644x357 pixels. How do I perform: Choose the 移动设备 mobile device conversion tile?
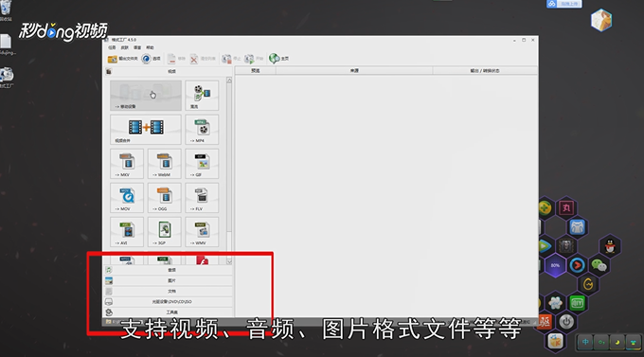pos(146,96)
